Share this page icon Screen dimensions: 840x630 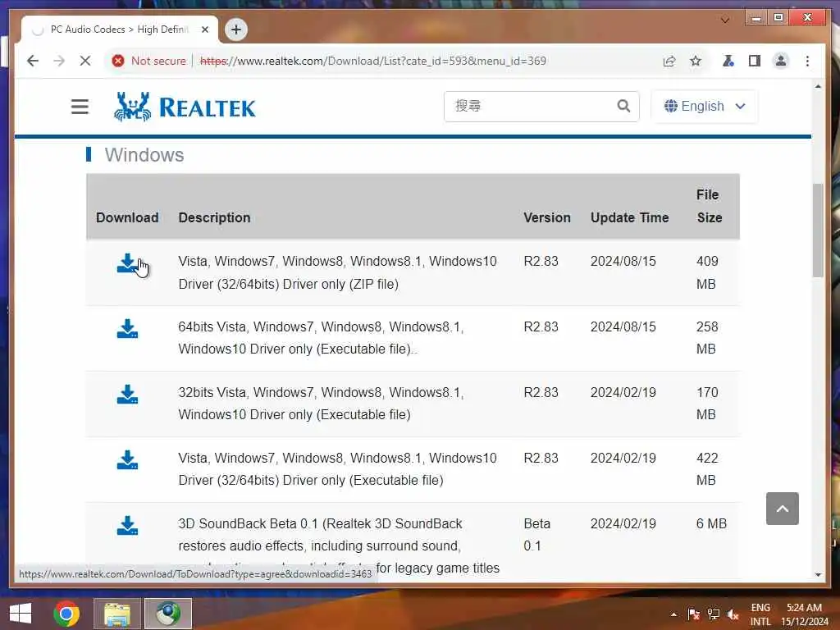(669, 61)
